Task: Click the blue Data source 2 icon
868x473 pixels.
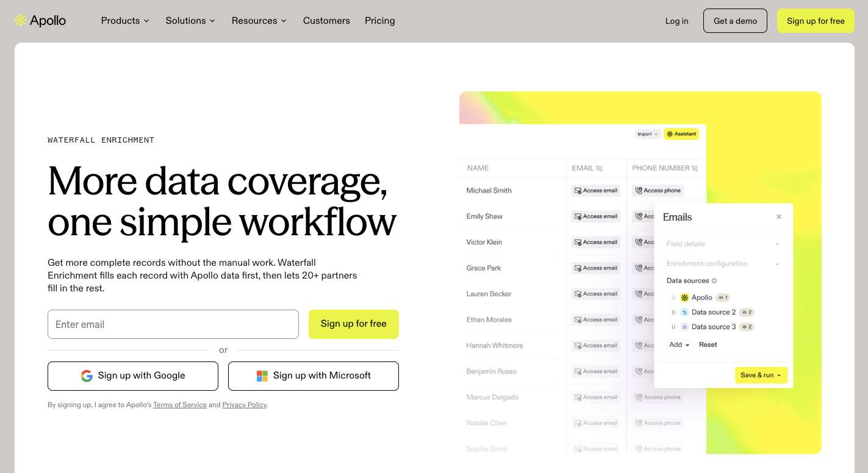Action: (x=684, y=312)
